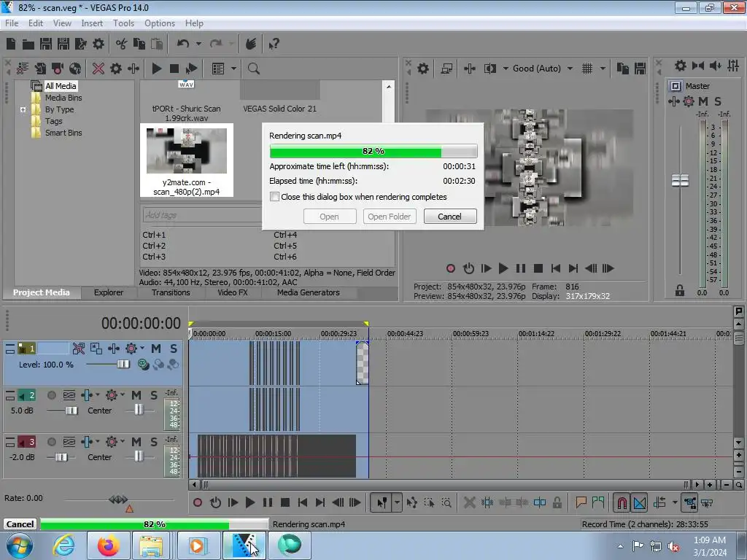This screenshot has height=560, width=747.
Task: Open the Project Media views dropdown arrow
Action: (x=233, y=69)
